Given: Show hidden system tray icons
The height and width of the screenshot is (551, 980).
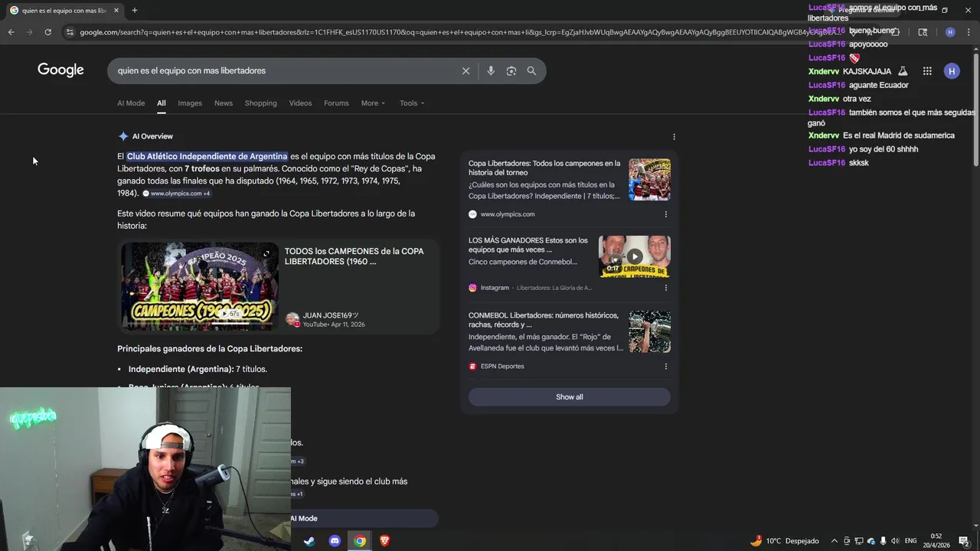Looking at the screenshot, I should [835, 541].
